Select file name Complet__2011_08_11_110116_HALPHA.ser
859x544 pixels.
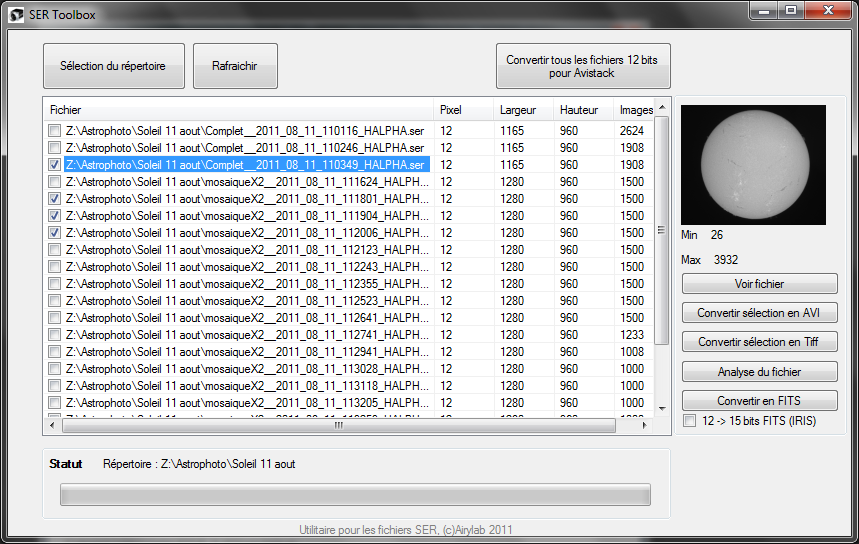tap(245, 130)
